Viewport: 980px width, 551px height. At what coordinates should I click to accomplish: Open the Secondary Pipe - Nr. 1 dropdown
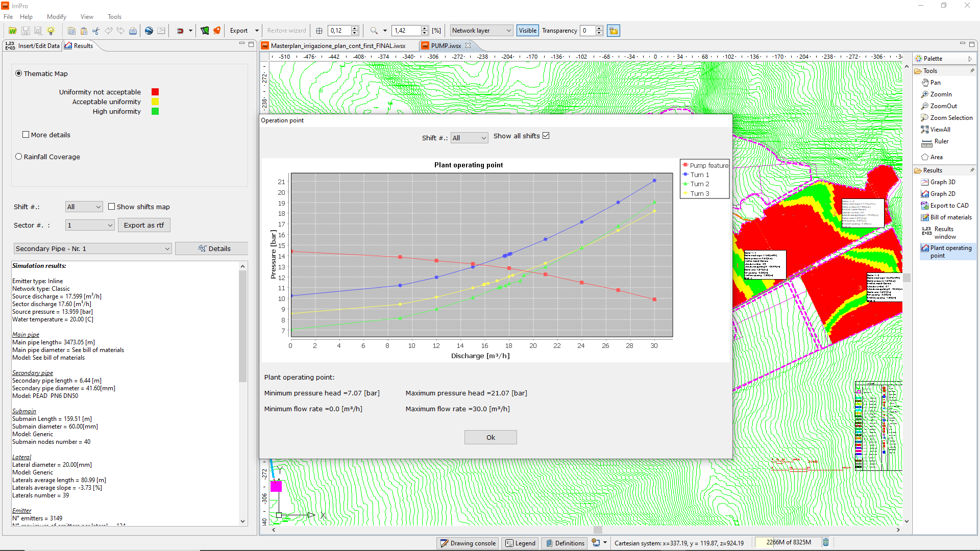click(x=92, y=248)
